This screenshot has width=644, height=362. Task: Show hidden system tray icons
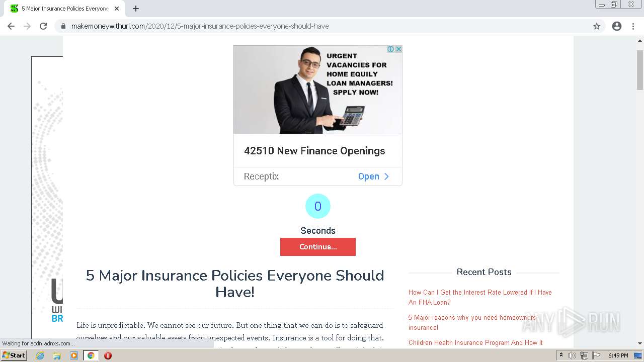561,355
